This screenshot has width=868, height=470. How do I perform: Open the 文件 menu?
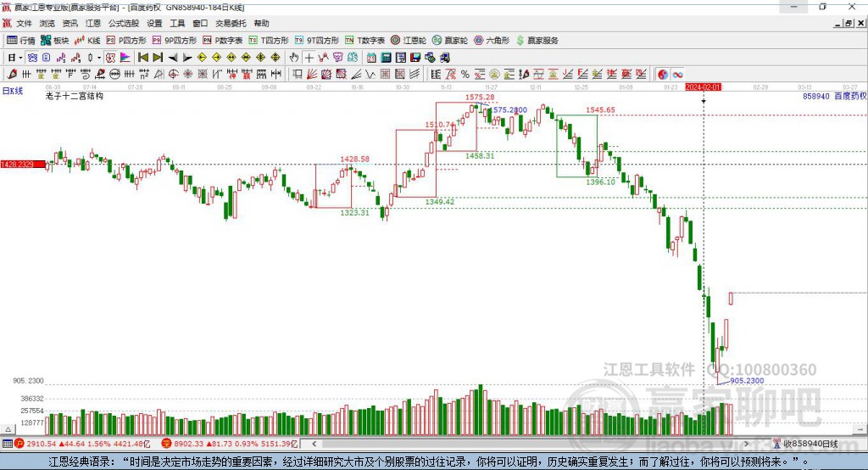point(24,23)
